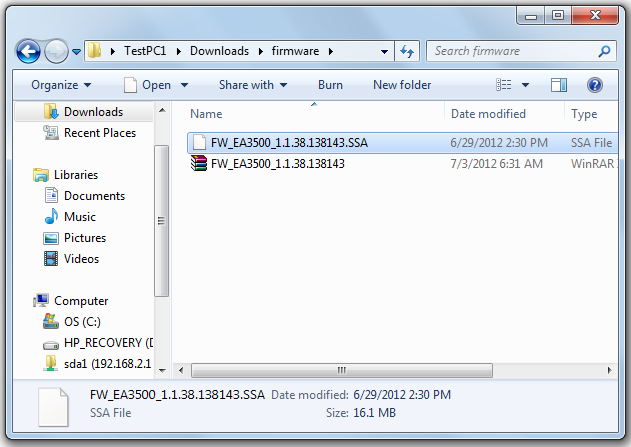The height and width of the screenshot is (447, 631).
Task: Click the magnifier icon in the search box
Action: click(604, 51)
